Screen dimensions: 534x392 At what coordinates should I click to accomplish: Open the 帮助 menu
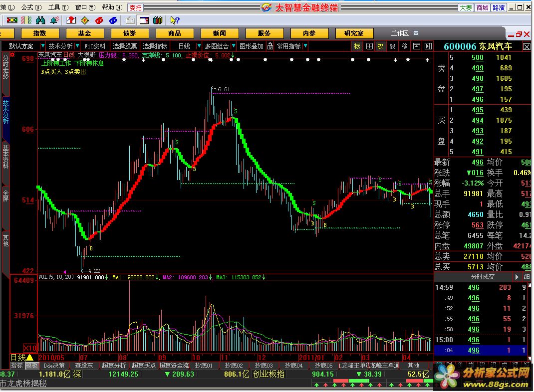click(x=112, y=7)
